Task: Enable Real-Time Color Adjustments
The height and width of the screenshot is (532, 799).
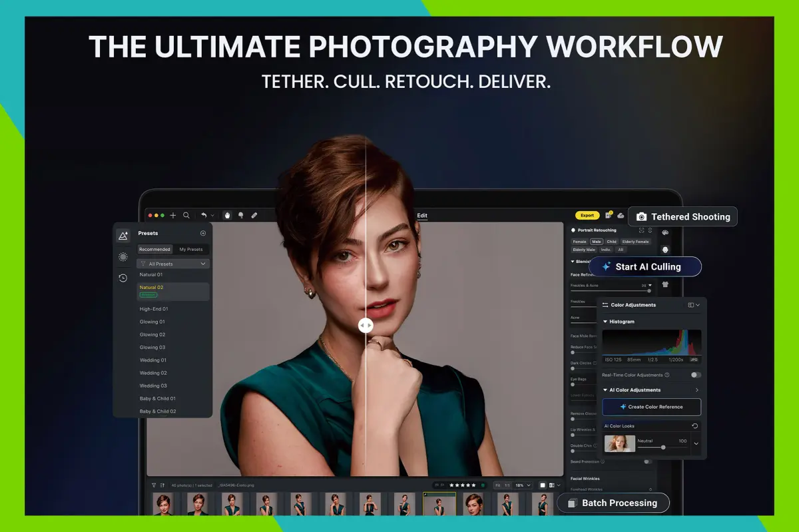Action: pos(696,374)
